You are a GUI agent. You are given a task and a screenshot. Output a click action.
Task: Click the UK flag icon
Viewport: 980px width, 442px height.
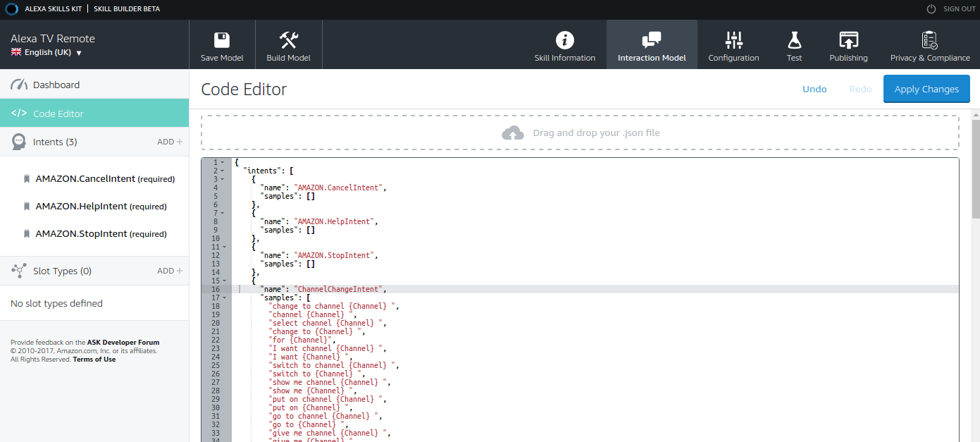16,52
